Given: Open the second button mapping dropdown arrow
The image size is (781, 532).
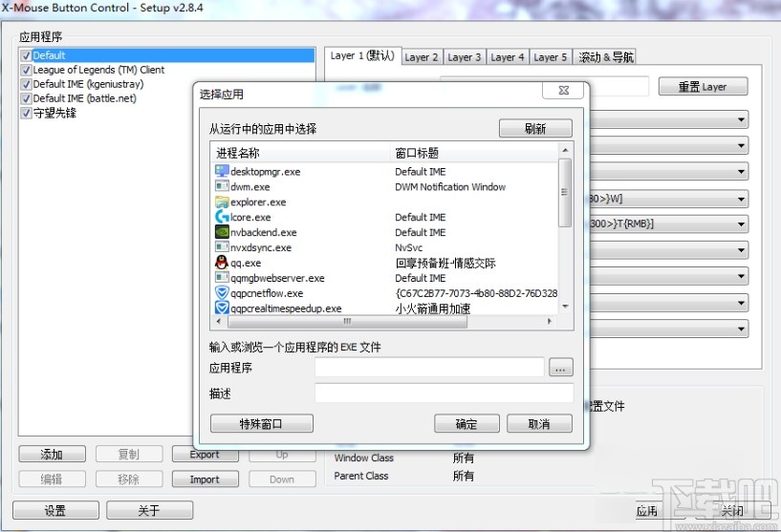Looking at the screenshot, I should (741, 146).
